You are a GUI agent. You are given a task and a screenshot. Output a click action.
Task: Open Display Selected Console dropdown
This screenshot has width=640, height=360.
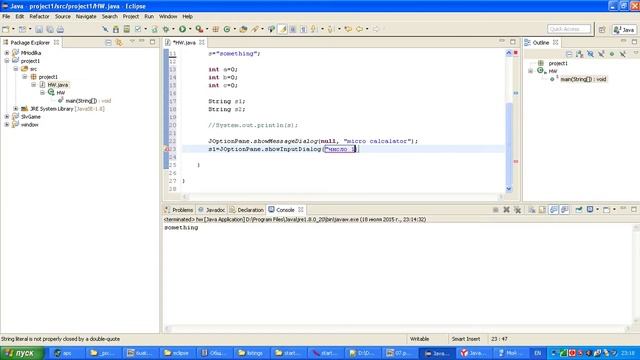coord(598,210)
